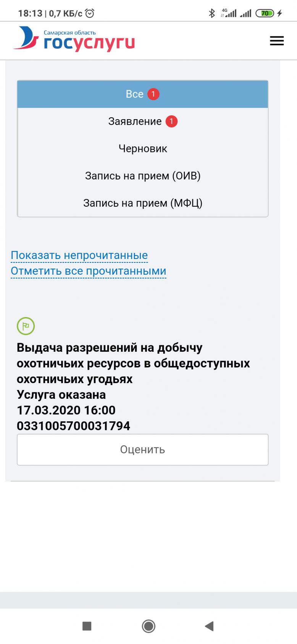Open recent apps square button

(87, 626)
